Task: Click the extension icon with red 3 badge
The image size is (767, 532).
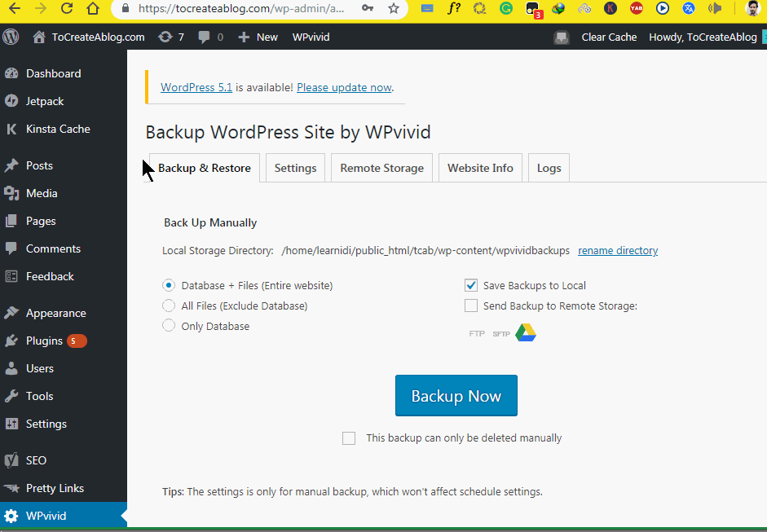Action: pos(533,9)
